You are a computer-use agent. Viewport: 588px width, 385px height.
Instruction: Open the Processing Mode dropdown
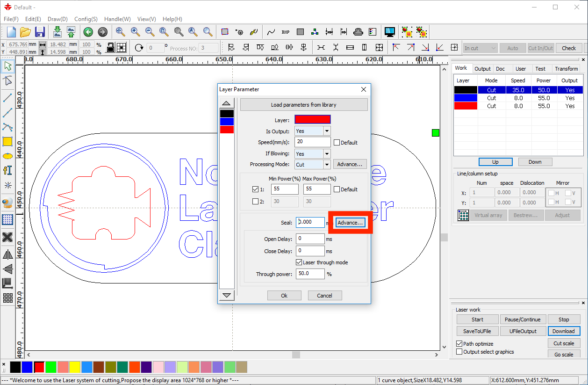coord(327,165)
